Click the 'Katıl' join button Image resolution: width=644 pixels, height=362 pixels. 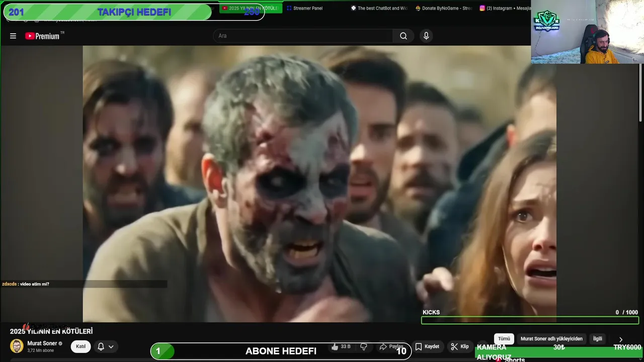[80, 346]
